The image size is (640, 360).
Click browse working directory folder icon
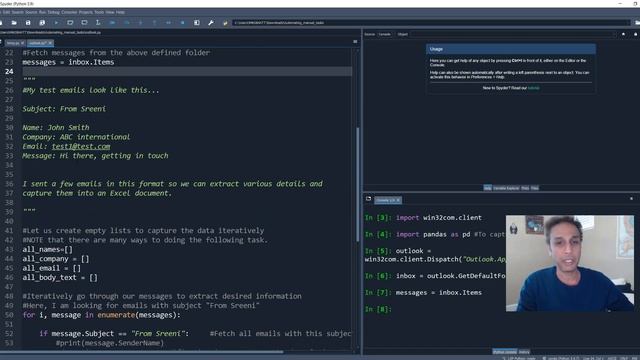pyautogui.click(x=637, y=23)
